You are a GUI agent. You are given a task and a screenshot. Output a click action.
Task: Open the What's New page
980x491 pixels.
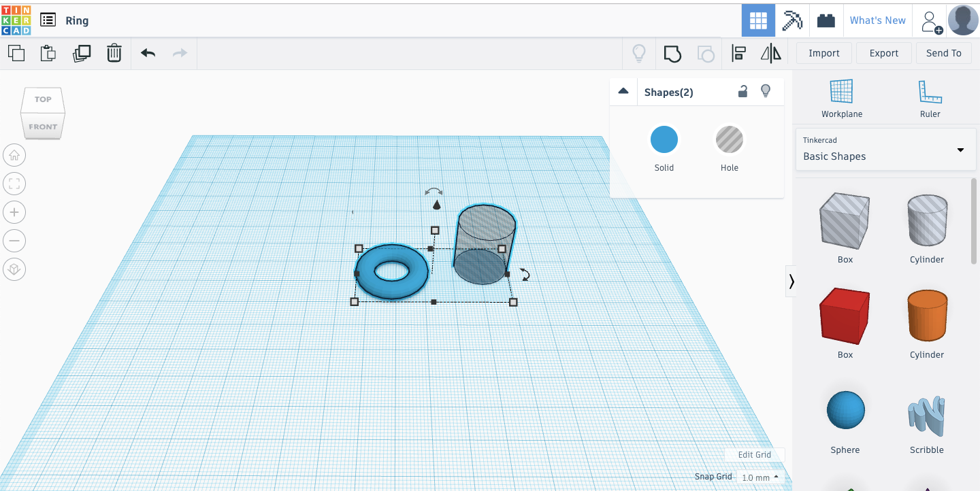877,20
